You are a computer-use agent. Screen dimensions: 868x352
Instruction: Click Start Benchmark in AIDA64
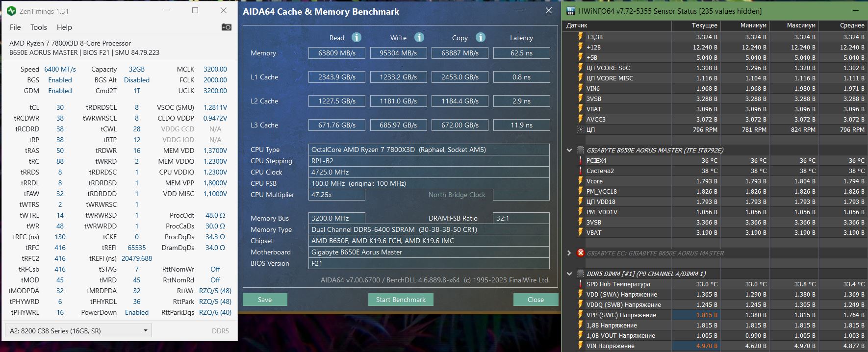[x=401, y=300]
